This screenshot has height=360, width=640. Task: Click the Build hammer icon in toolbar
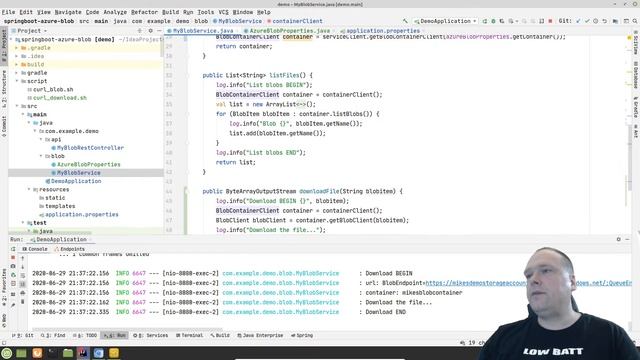(405, 21)
